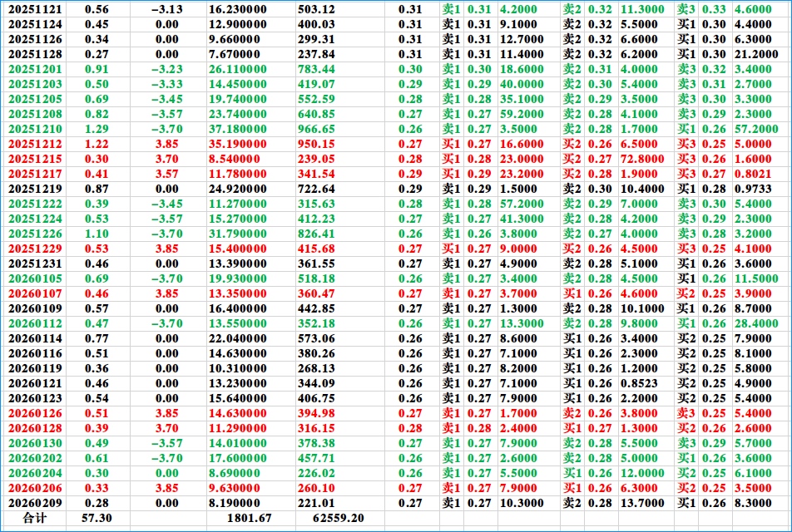The width and height of the screenshot is (792, 532).
Task: Click the red volume 8.540000
Action: coord(235,159)
